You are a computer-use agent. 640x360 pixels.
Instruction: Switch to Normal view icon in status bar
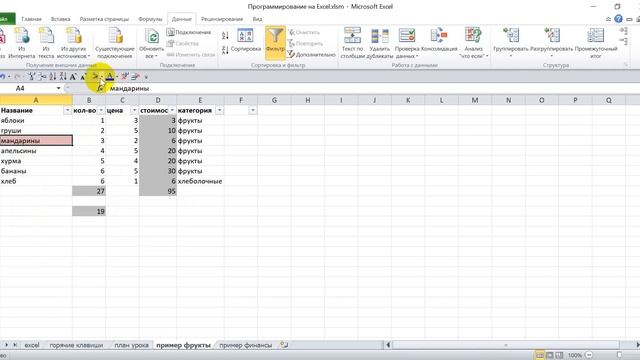click(540, 355)
